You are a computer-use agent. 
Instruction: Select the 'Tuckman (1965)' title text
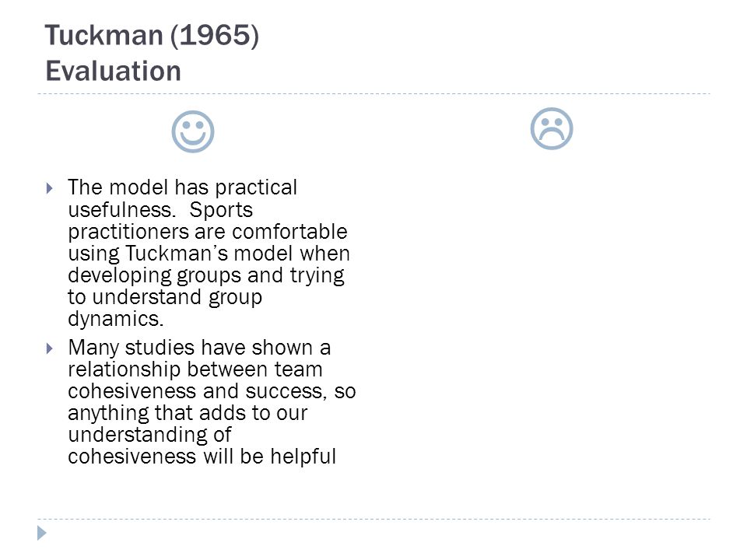point(152,36)
